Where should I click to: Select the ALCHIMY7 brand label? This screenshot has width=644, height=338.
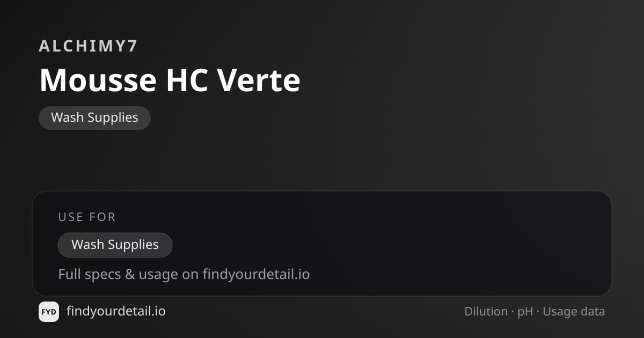point(89,46)
